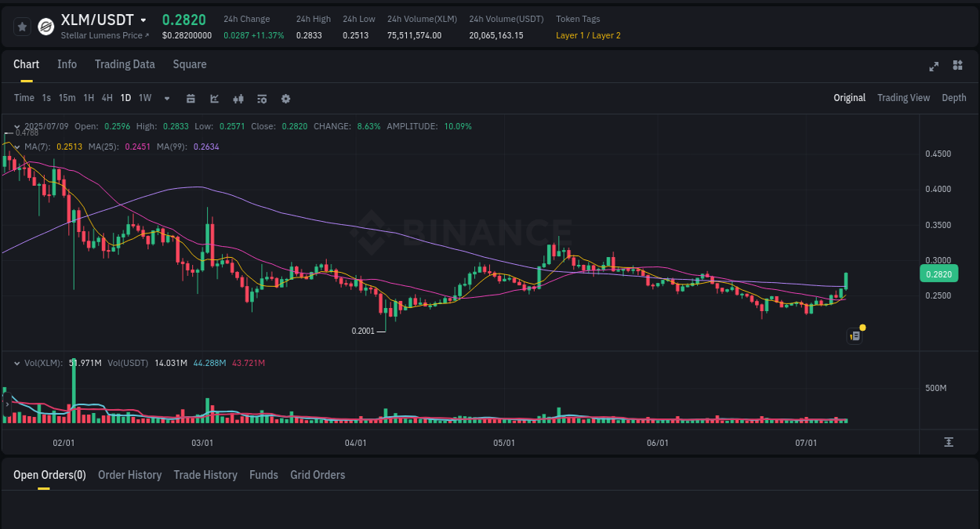Open the XLM/USDT pair selector dropdown
The width and height of the screenshot is (980, 529).
click(144, 20)
